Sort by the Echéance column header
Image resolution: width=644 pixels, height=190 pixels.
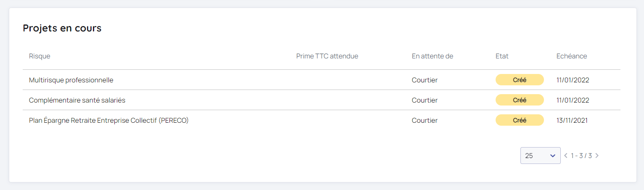click(571, 56)
